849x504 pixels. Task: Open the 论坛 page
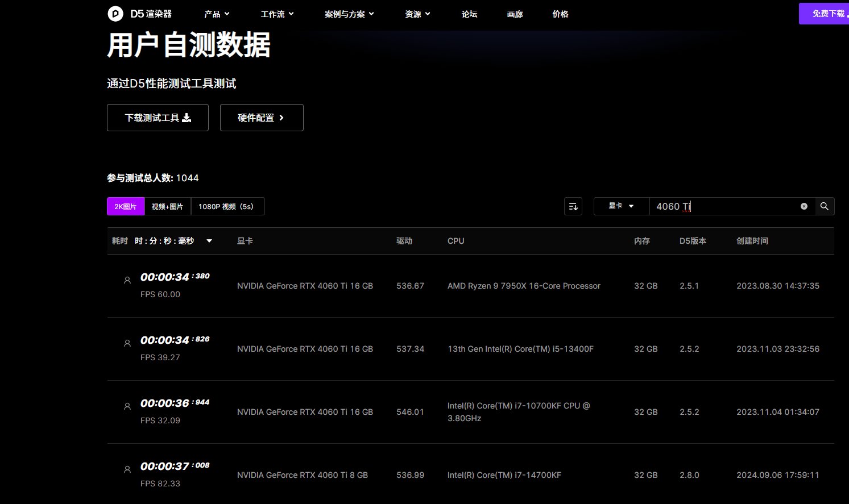tap(469, 14)
